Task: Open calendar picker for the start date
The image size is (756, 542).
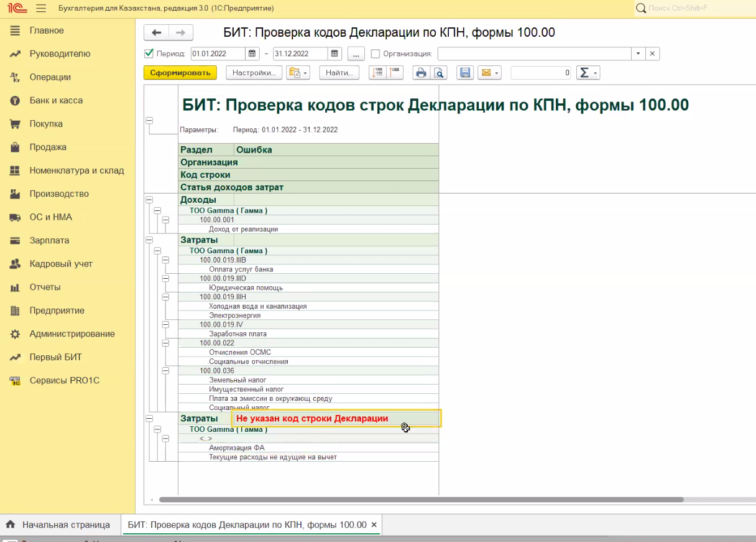Action: pyautogui.click(x=252, y=54)
